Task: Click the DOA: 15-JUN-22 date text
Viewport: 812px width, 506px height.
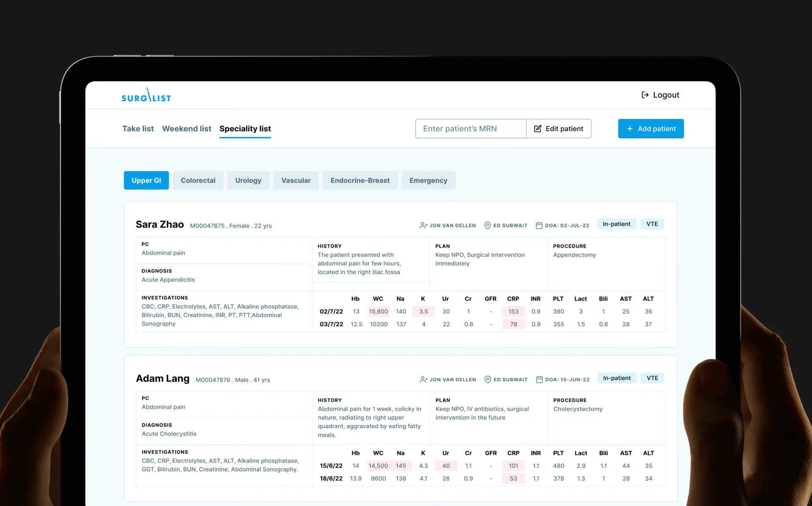Action: point(567,379)
